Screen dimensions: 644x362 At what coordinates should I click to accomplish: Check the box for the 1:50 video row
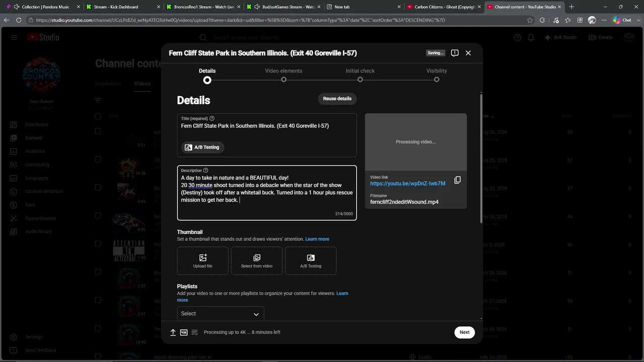[98, 244]
